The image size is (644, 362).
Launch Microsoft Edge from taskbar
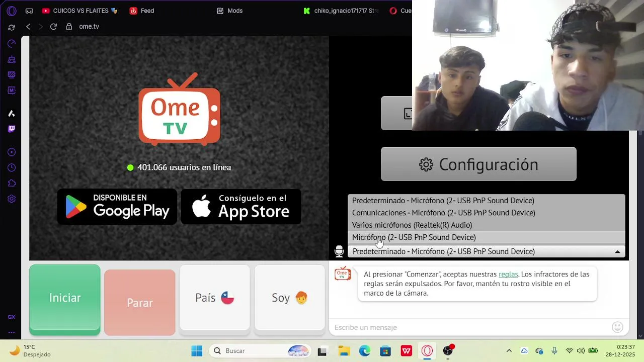click(x=365, y=351)
